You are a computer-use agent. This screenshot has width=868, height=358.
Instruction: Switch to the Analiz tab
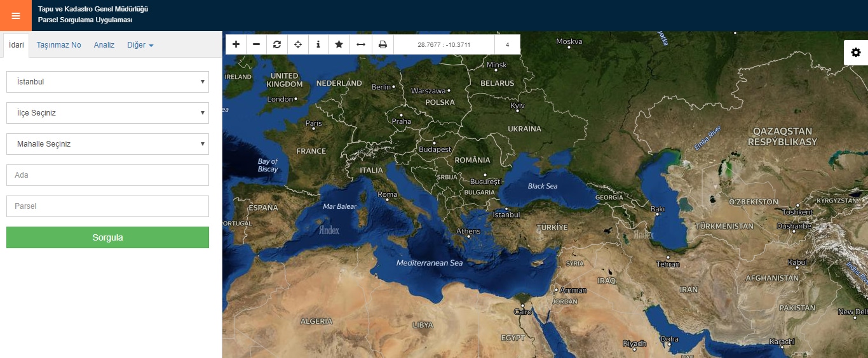(104, 45)
